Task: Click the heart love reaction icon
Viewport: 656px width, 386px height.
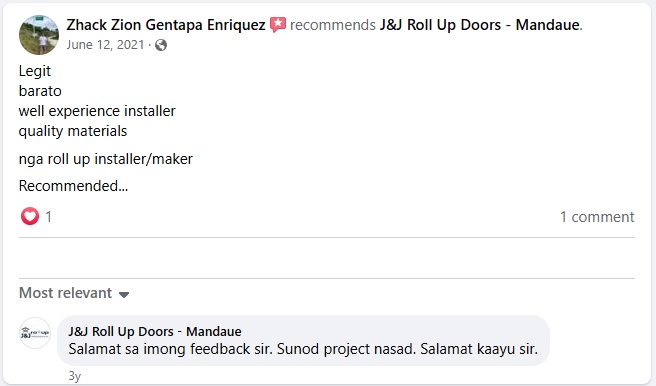Action: (x=30, y=216)
